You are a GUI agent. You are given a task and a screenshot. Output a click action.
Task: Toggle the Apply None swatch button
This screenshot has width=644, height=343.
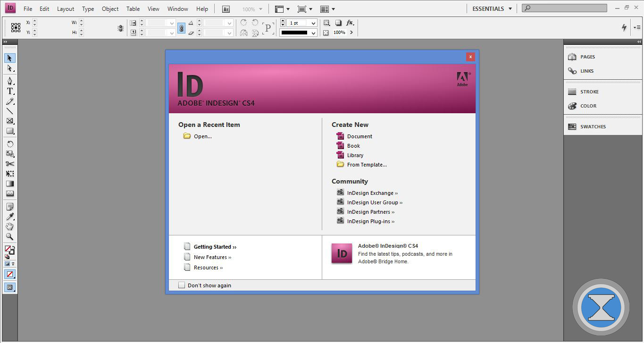pos(10,274)
